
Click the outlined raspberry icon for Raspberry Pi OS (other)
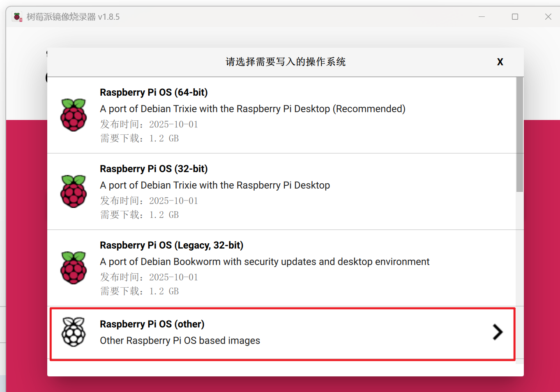tap(74, 332)
